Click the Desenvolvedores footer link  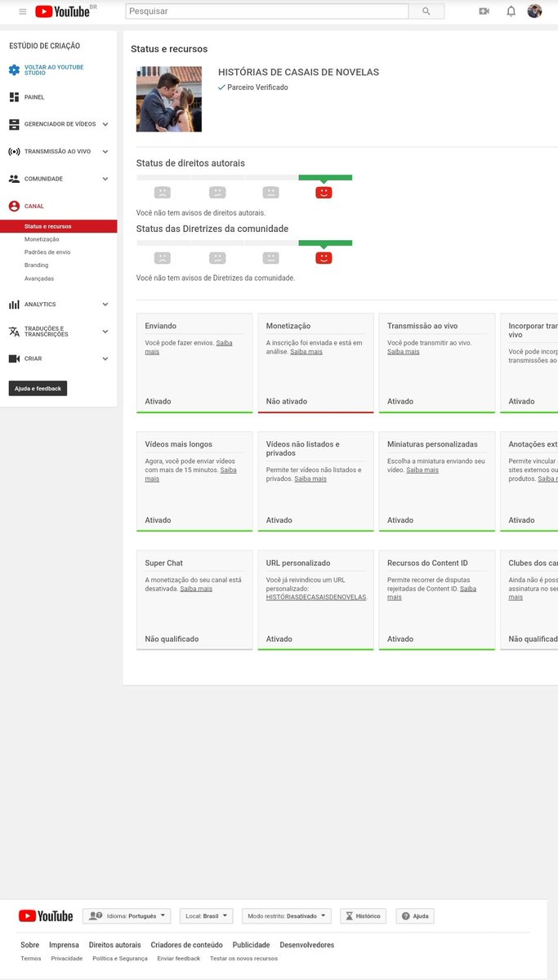pos(306,945)
